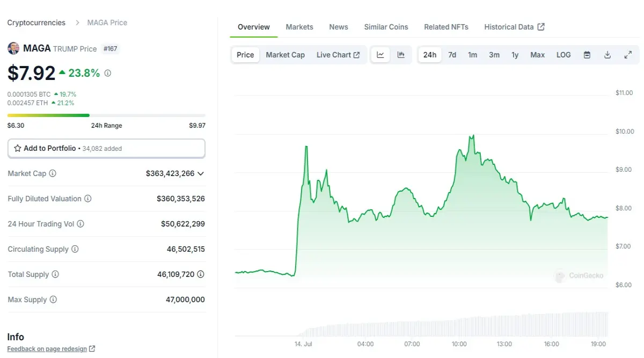The height and width of the screenshot is (358, 644).
Task: Expand the Market Cap value chevron
Action: tap(201, 173)
